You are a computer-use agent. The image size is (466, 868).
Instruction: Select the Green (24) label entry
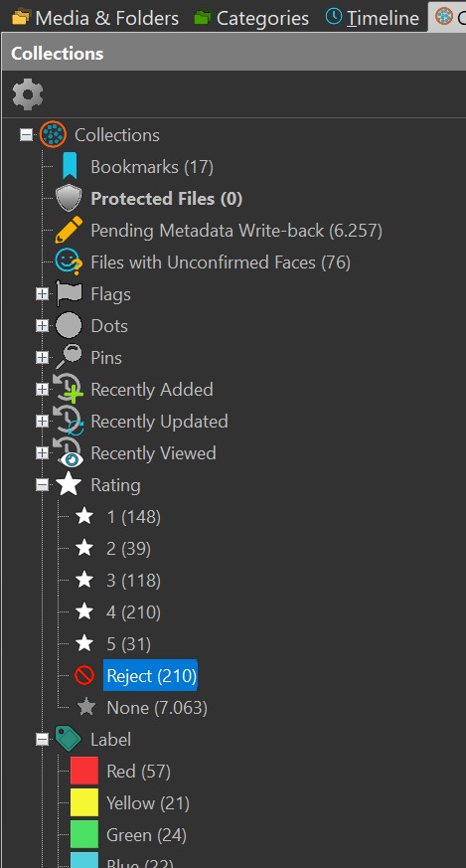pyautogui.click(x=146, y=834)
